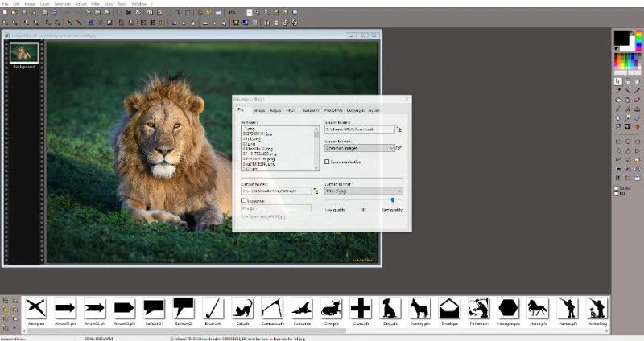Viewport: 644px width, 341px height.
Task: Browse for output folder icon
Action: coord(316,191)
